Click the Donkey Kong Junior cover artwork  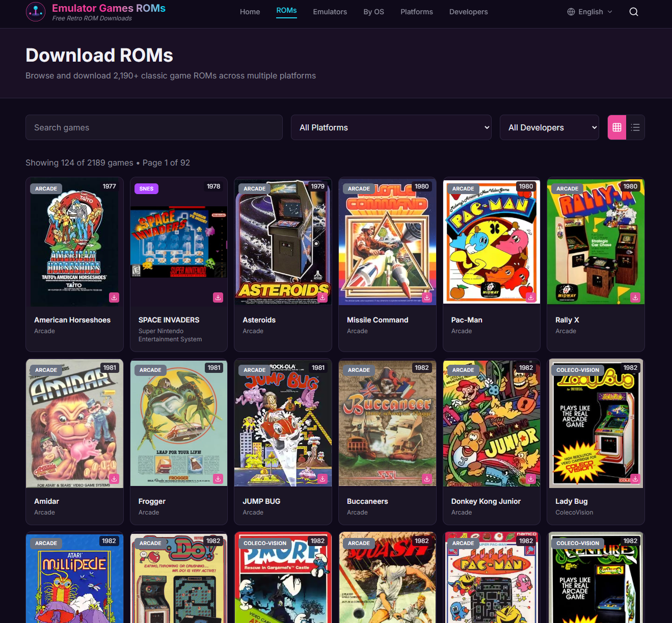[x=492, y=423]
